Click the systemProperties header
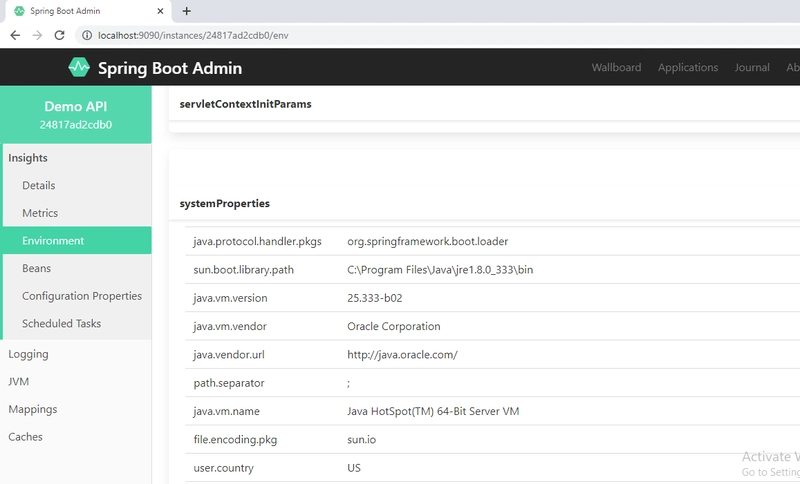Image resolution: width=800 pixels, height=484 pixels. coord(224,203)
